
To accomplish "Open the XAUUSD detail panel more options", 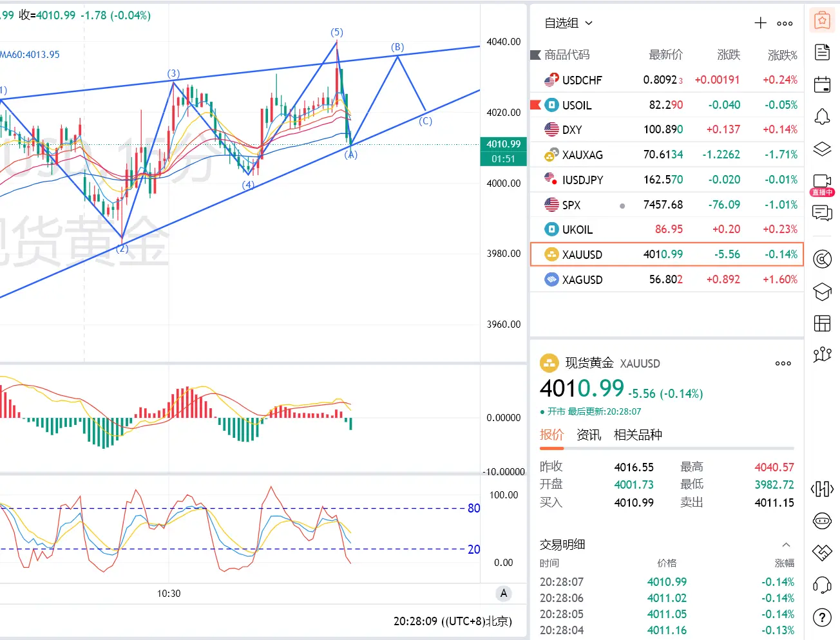I will pos(783,363).
